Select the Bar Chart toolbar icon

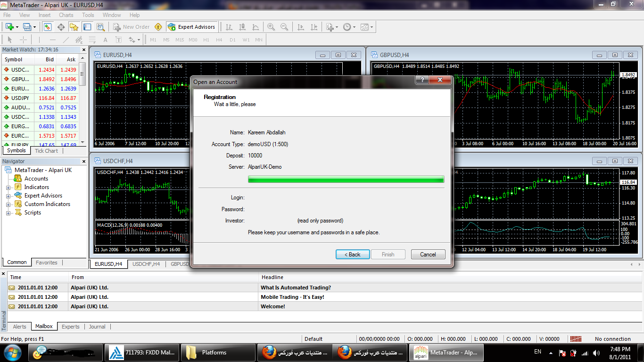click(230, 27)
